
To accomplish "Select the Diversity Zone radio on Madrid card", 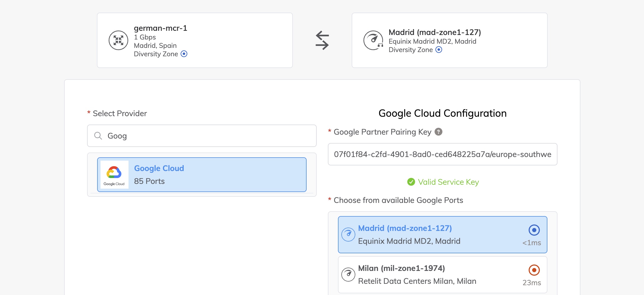I will 439,50.
